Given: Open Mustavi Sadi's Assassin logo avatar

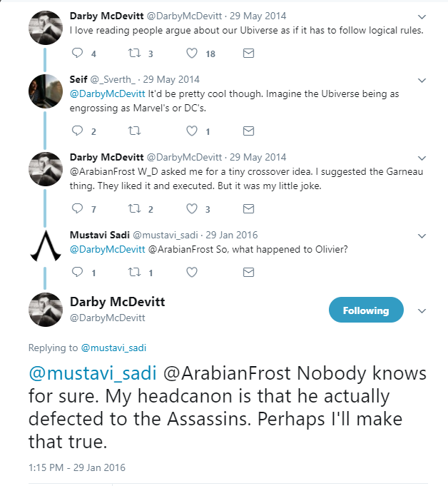Looking at the screenshot, I should pos(44,248).
